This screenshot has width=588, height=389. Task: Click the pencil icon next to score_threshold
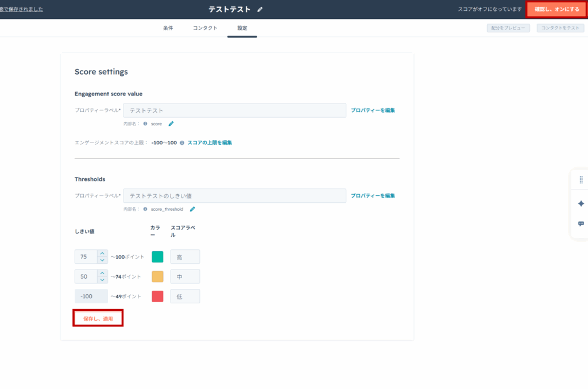[x=192, y=209]
